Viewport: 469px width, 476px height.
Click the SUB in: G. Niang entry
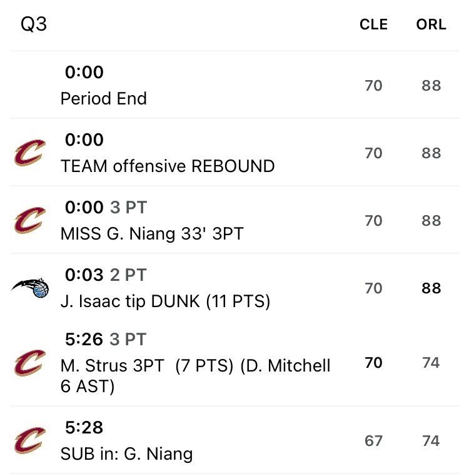[x=126, y=453]
